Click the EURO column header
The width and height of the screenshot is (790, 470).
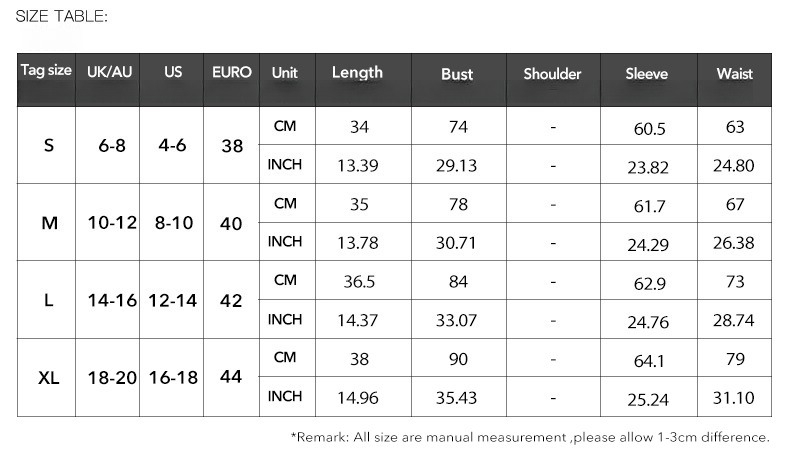click(x=232, y=80)
